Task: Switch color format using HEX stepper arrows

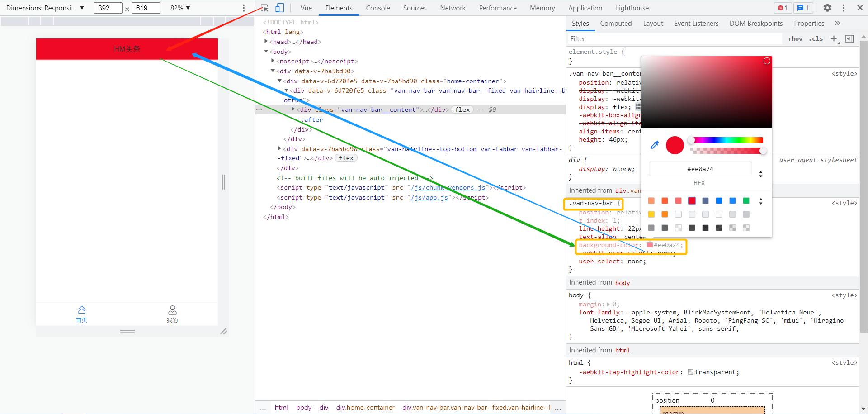Action: pos(761,174)
